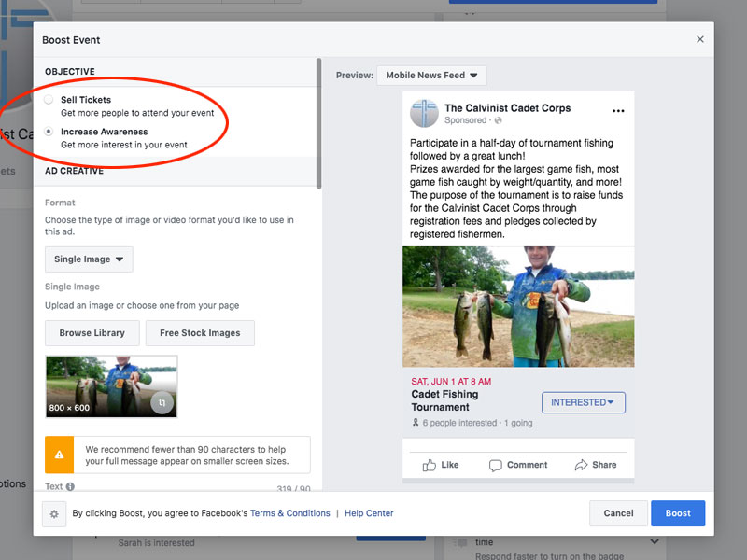Click the Cadet Fishing Tournament event title

[445, 400]
